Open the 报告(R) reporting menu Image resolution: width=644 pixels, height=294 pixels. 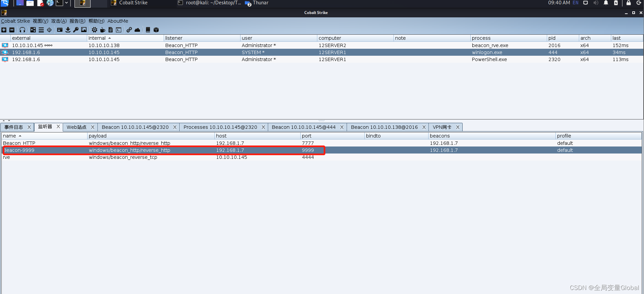pyautogui.click(x=77, y=21)
